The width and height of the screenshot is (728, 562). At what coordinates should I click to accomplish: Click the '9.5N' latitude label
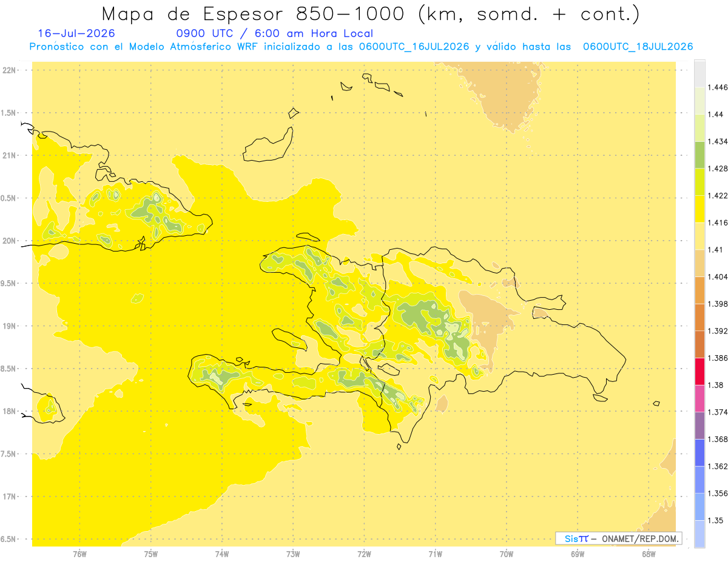[8, 284]
